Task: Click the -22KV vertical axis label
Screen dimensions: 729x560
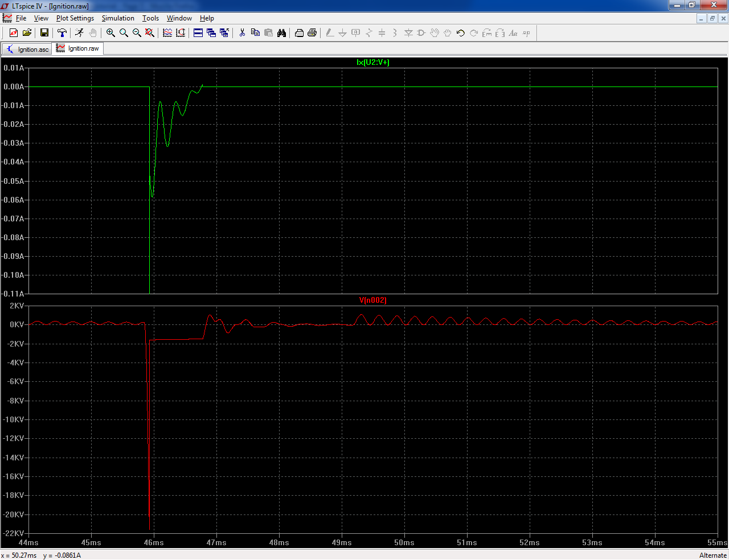Action: point(14,533)
